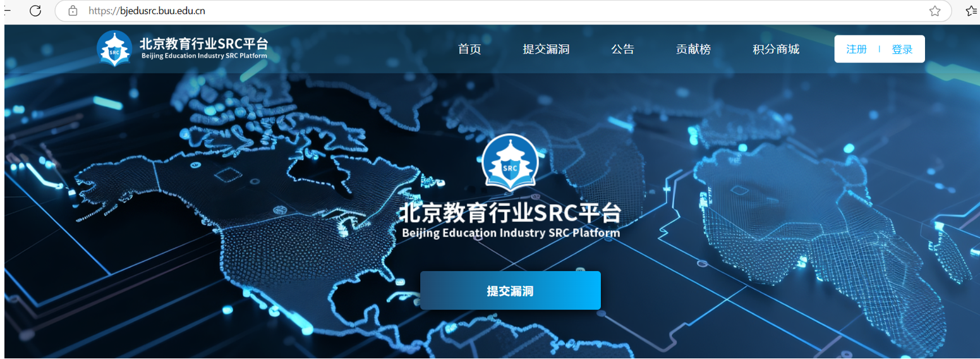Select 提交漏洞 in the top navigation bar
Image resolution: width=980 pixels, height=359 pixels.
click(546, 49)
